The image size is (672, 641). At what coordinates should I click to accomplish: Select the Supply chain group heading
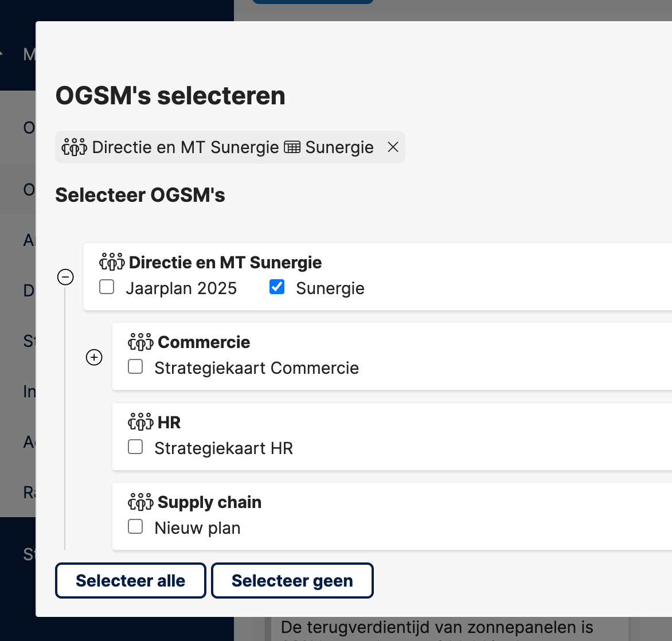209,502
